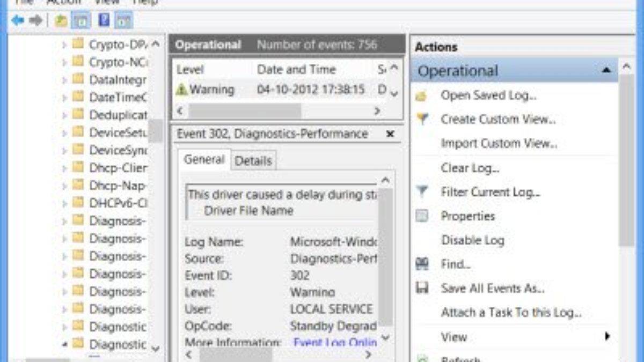Image resolution: width=644 pixels, height=362 pixels.
Task: Click Clear Log action
Action: (x=470, y=168)
